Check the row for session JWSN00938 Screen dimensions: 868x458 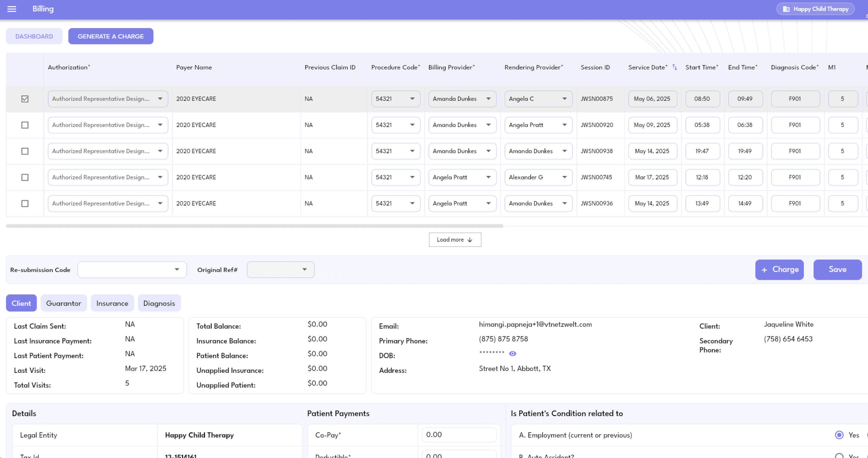(25, 151)
